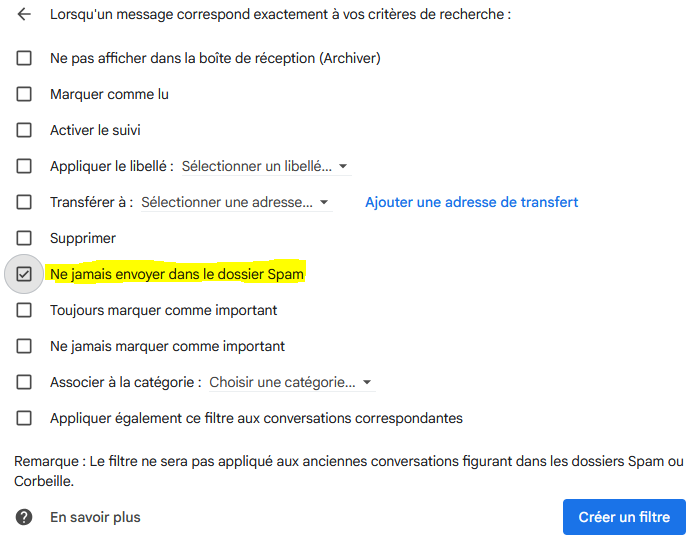Click the highlighted Ne jamais envoyer Spam label
Image resolution: width=700 pixels, height=543 pixels.
pos(177,274)
